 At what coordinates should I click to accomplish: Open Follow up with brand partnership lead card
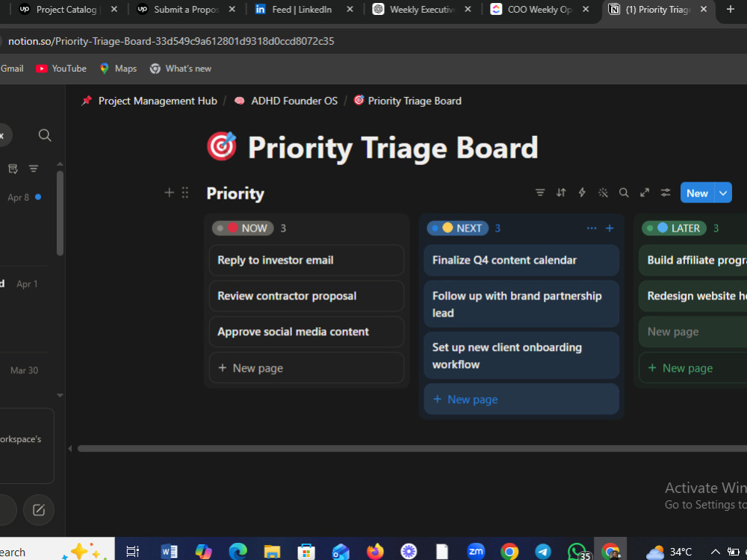(x=521, y=304)
